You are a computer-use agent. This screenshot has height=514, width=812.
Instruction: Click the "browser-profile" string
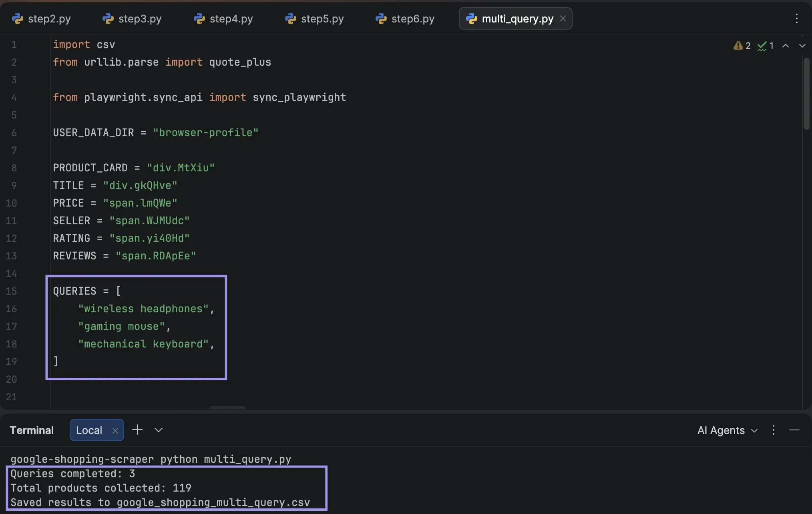[206, 133]
